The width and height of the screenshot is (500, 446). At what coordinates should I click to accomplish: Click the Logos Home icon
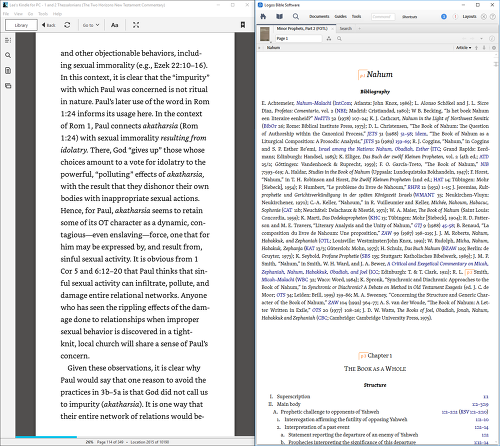tap(263, 16)
